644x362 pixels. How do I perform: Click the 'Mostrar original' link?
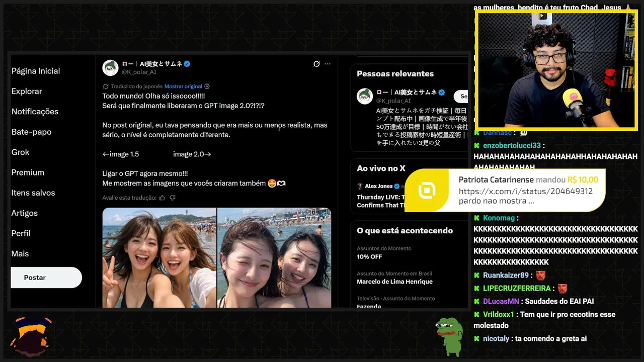(183, 86)
